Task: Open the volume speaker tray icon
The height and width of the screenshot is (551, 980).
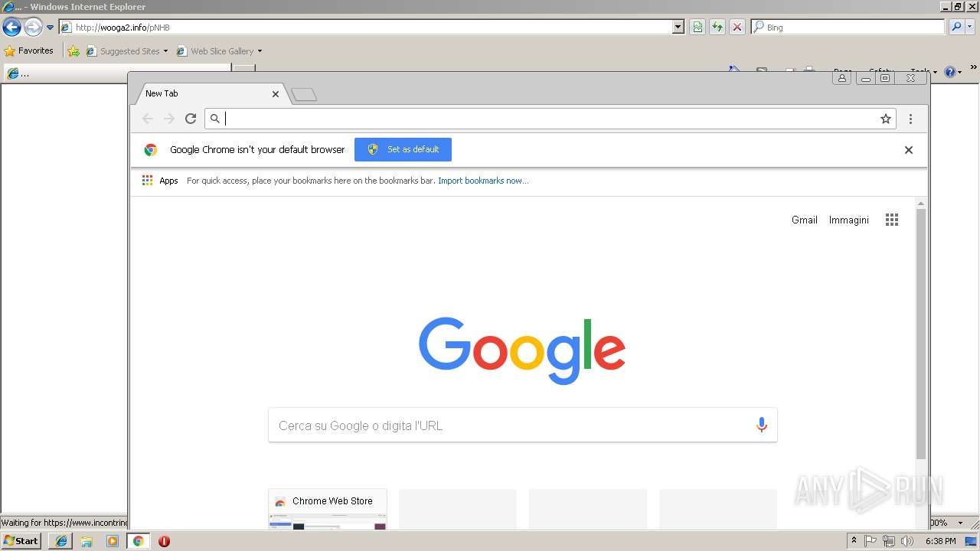Action: (907, 541)
